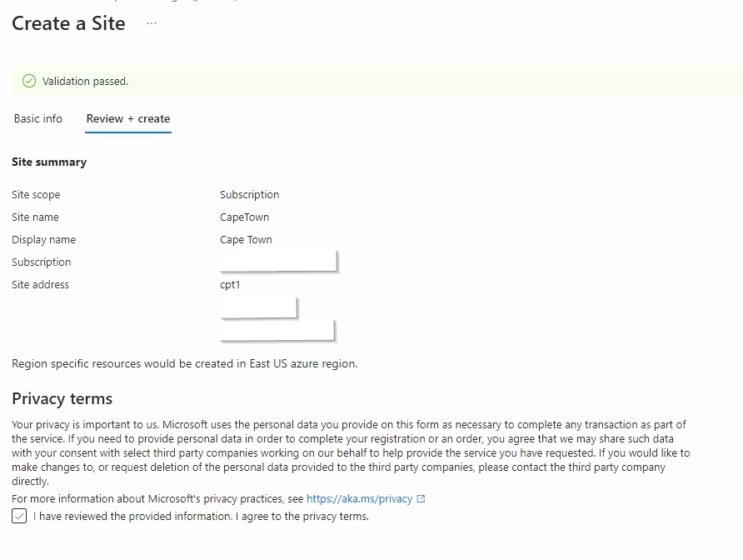The width and height of the screenshot is (743, 560).
Task: Click the Subscription value in Site scope row
Action: pyautogui.click(x=249, y=194)
